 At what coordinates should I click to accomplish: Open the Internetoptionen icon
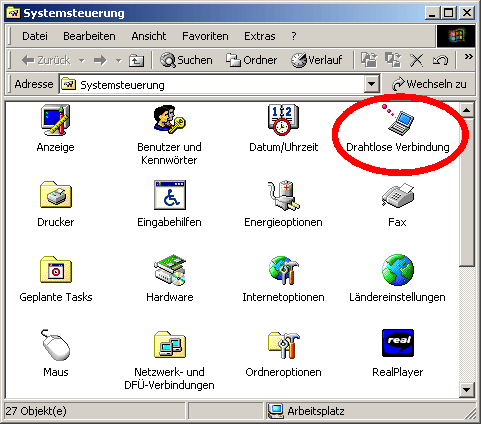click(x=283, y=270)
